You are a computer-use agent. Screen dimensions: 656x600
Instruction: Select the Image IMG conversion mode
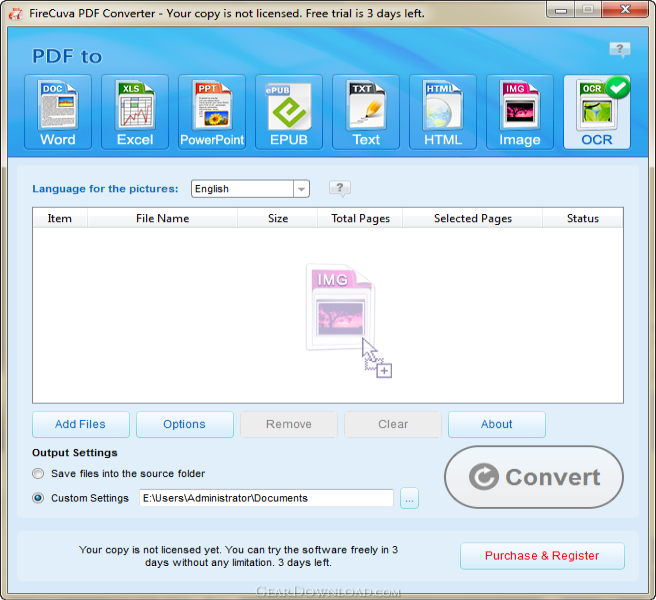[520, 112]
